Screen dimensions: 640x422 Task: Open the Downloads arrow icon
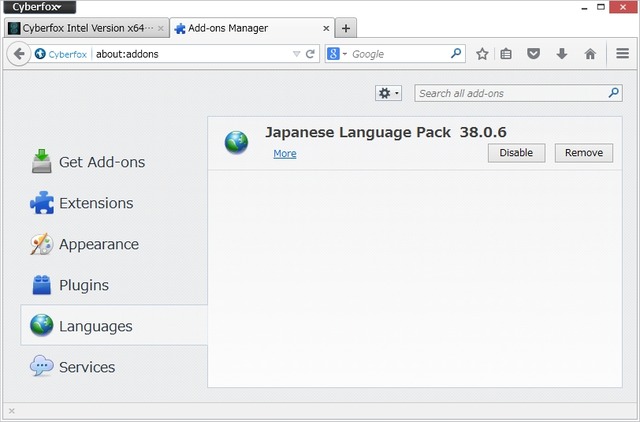coord(562,54)
